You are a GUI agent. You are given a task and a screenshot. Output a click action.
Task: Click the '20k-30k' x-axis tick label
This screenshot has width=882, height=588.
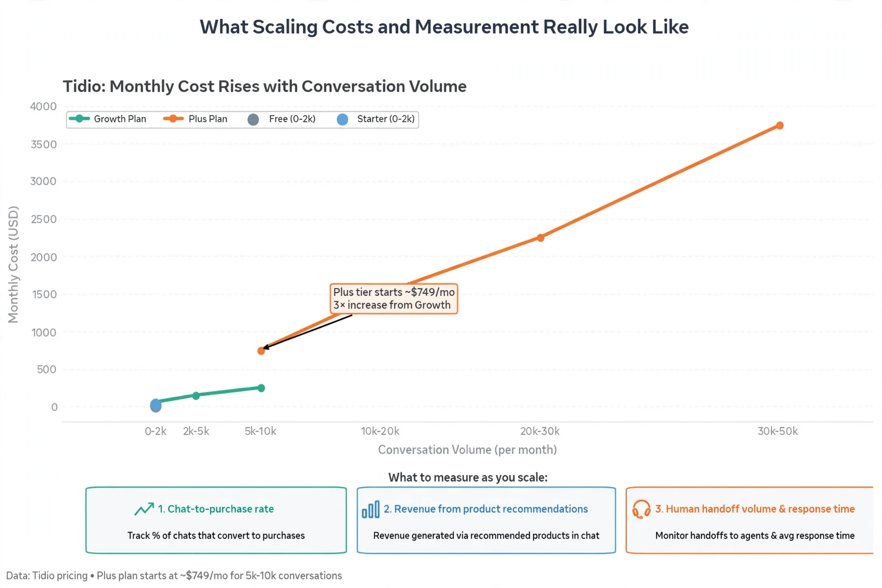540,431
